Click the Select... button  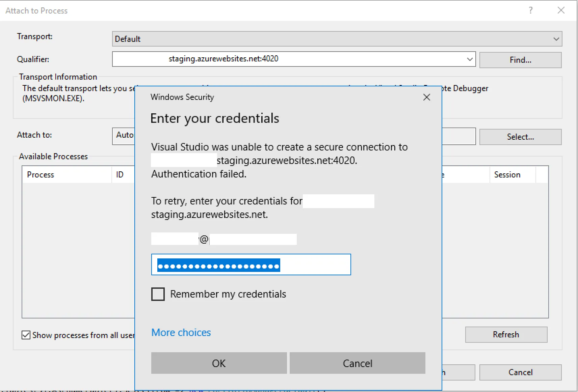coord(520,137)
